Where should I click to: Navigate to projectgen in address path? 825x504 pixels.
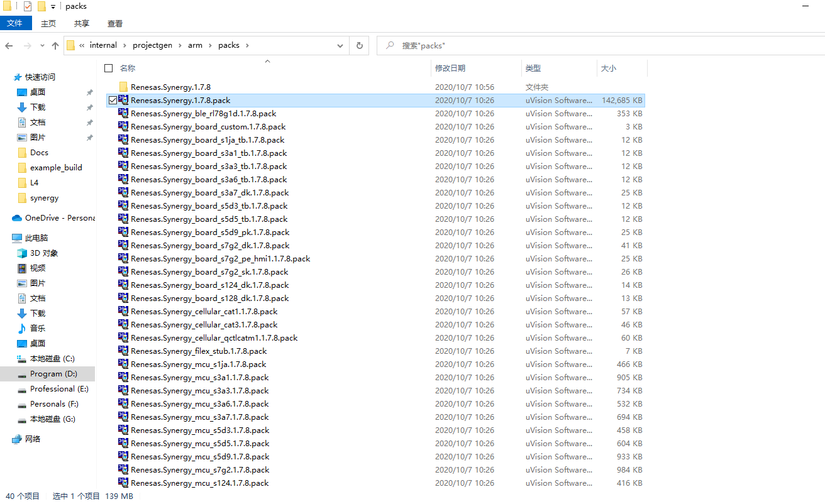[152, 45]
